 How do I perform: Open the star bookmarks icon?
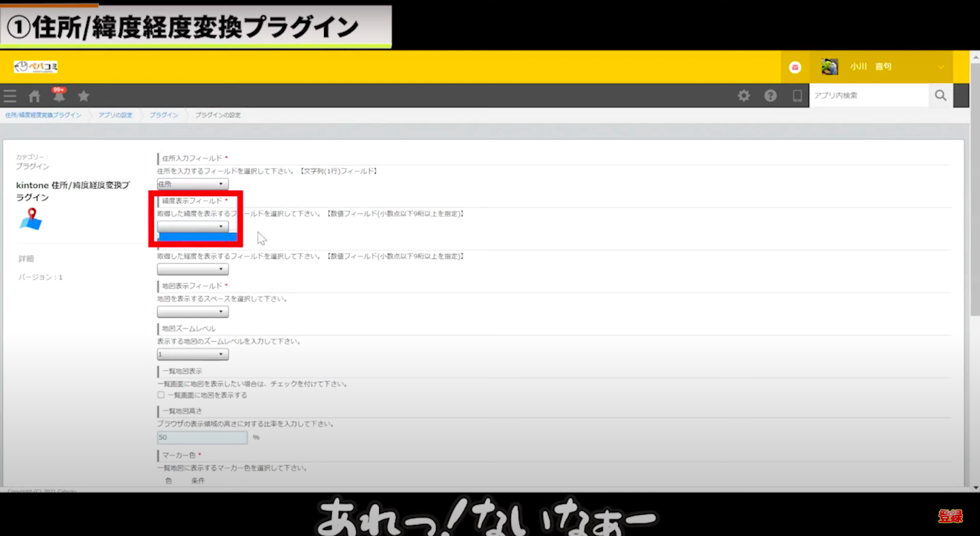coord(84,96)
